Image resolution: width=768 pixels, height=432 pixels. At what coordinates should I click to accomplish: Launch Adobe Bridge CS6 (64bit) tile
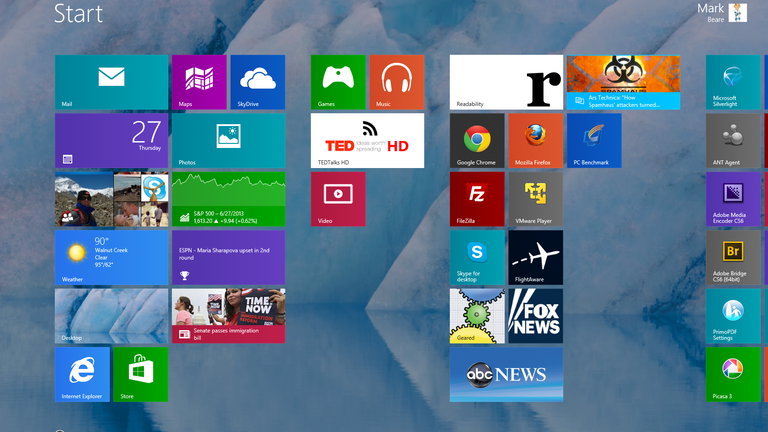point(733,258)
